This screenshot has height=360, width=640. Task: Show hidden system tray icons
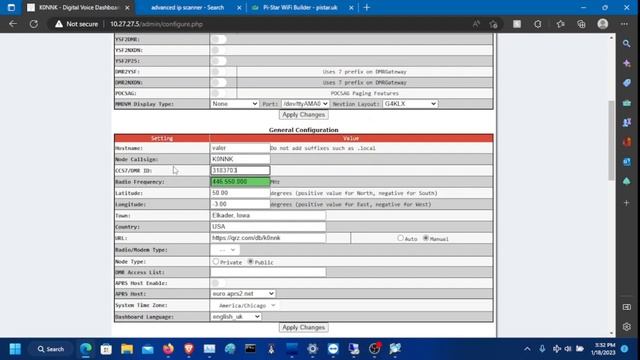coord(527,349)
